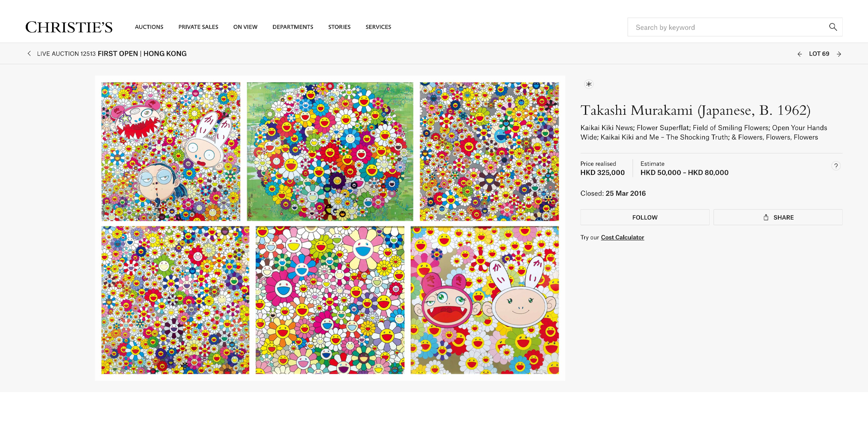The height and width of the screenshot is (427, 868).
Task: Open the estimate help question mark
Action: (836, 166)
